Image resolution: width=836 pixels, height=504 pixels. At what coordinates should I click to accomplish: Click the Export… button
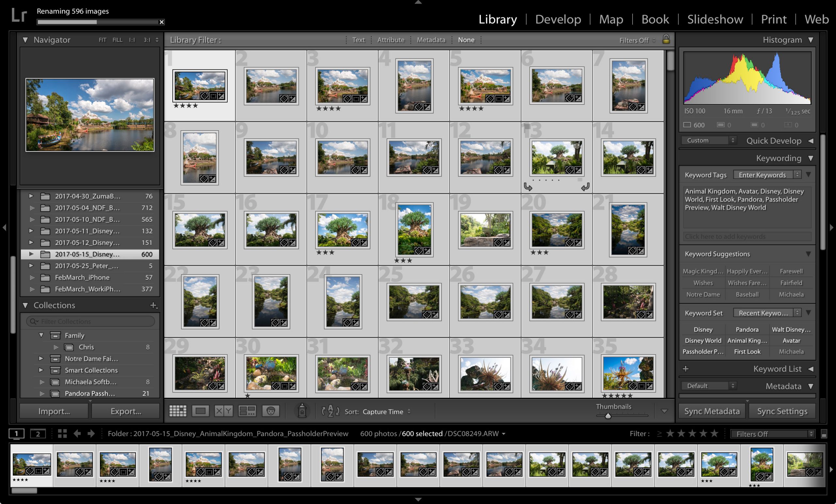126,411
